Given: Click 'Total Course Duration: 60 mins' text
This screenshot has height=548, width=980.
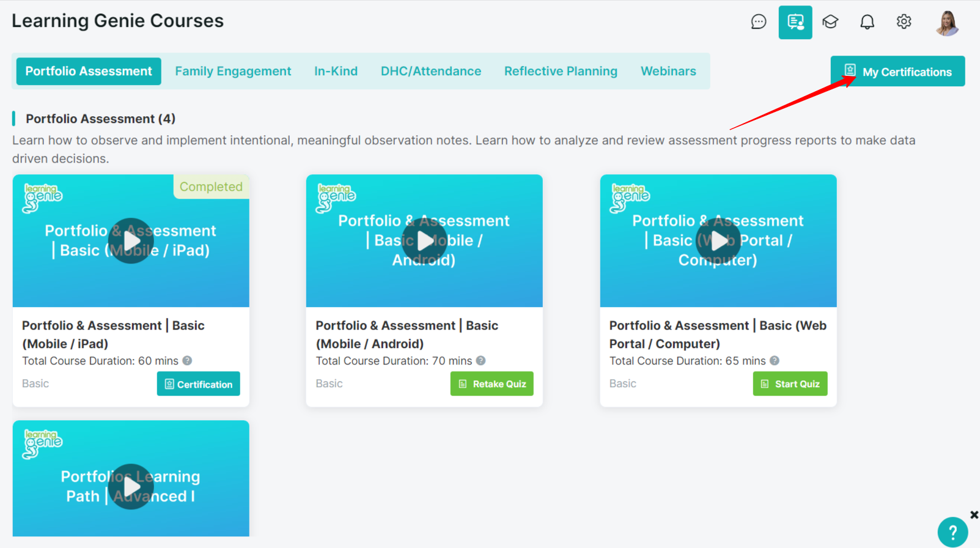Looking at the screenshot, I should click(x=100, y=361).
